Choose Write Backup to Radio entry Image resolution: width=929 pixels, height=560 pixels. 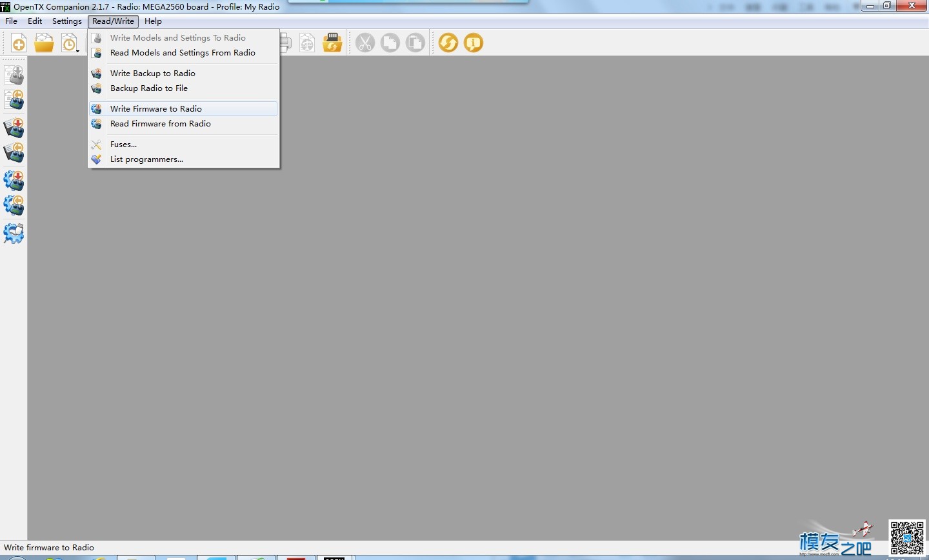(x=183, y=74)
